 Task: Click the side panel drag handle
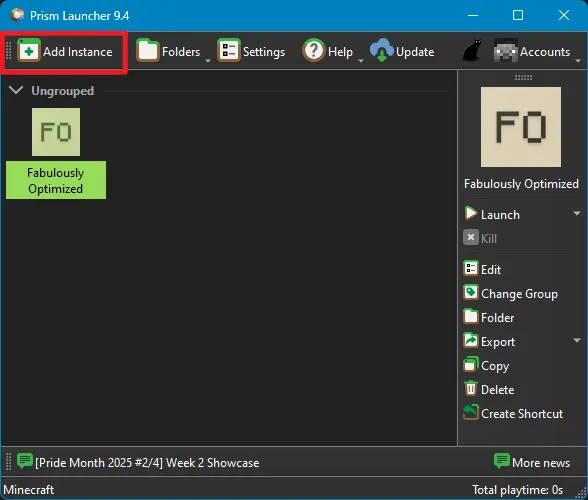coord(523,78)
